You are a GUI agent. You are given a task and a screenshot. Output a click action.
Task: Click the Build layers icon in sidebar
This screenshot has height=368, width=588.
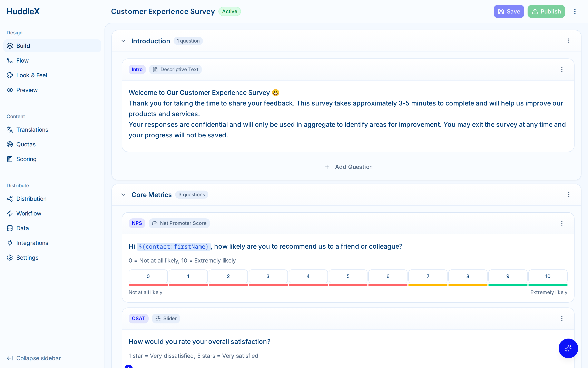10,46
